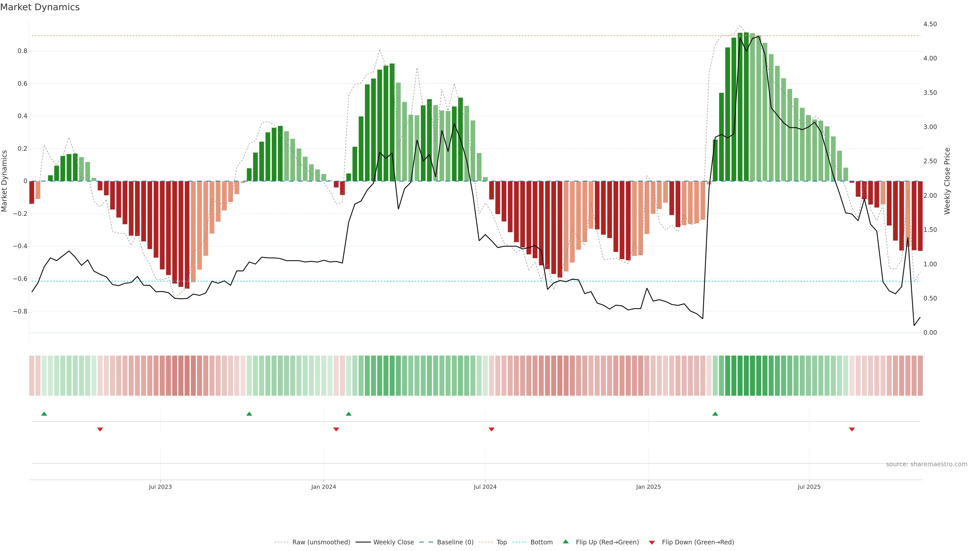Click the flip-up triangle near Jan 2024
Image resolution: width=980 pixels, height=551 pixels.
[x=348, y=414]
